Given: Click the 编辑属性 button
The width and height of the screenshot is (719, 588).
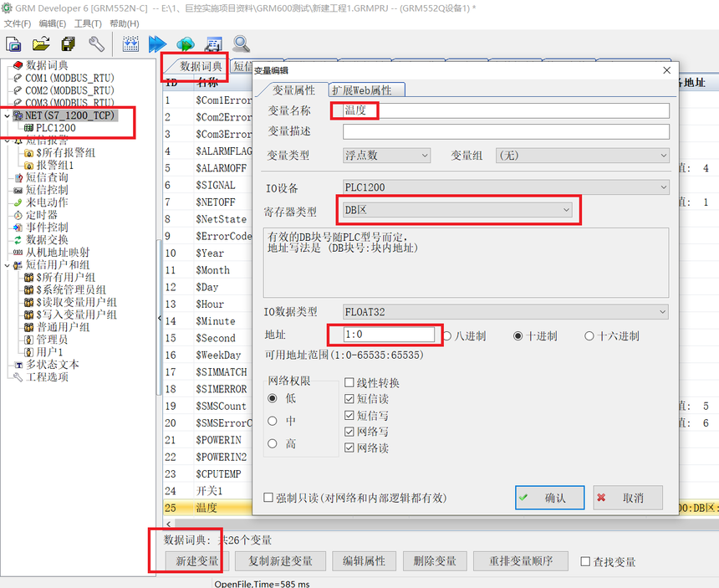Looking at the screenshot, I should click(364, 561).
